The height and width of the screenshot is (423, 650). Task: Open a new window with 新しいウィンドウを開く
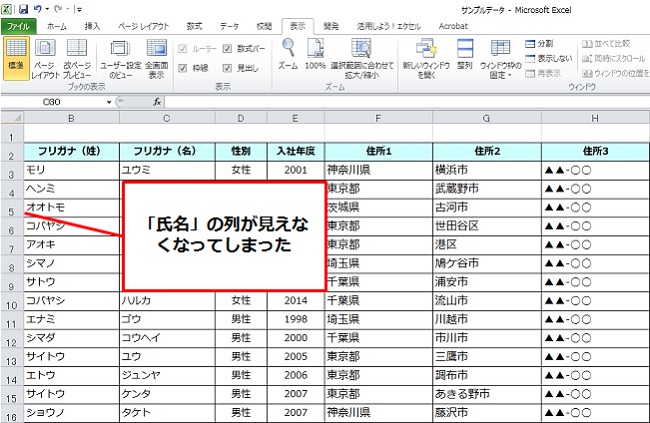(426, 58)
